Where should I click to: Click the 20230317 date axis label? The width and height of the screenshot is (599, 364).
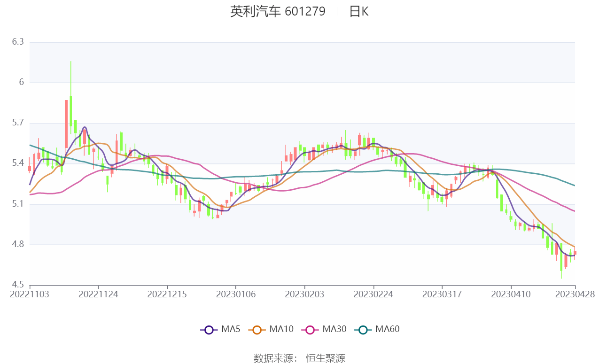(442, 294)
